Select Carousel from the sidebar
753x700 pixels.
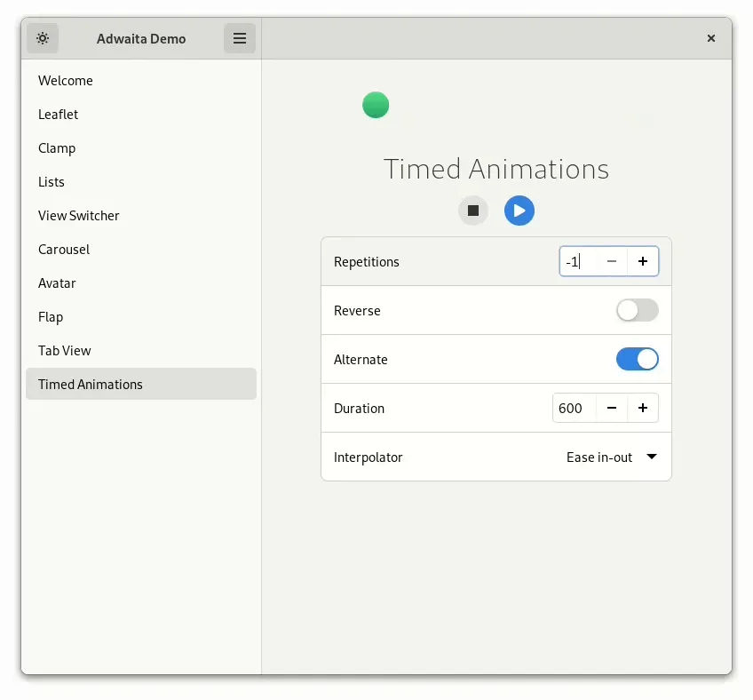[x=64, y=250]
